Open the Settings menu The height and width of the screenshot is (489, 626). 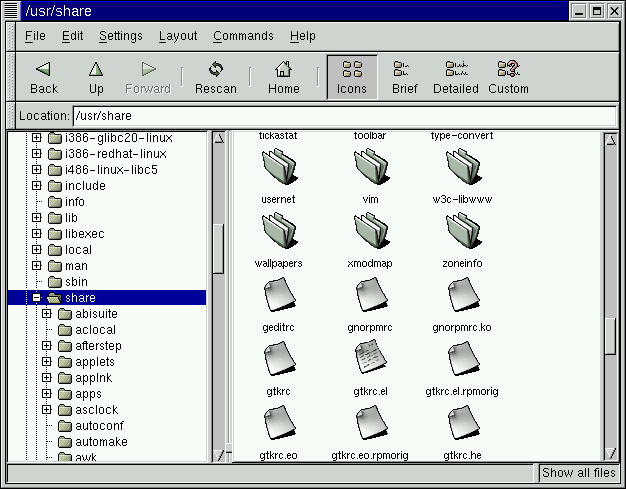(120, 36)
